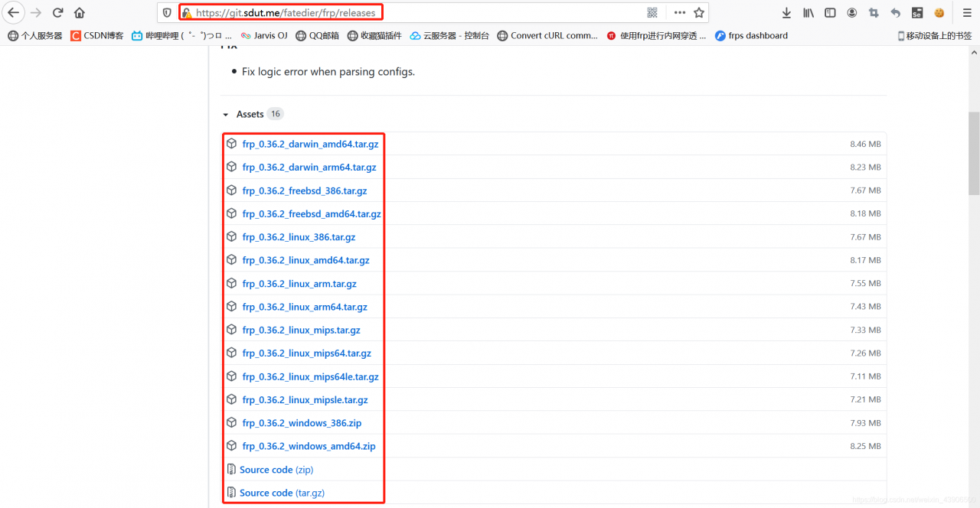Download Source code (tar.gz)
Viewport: 980px width, 508px height.
pos(282,493)
